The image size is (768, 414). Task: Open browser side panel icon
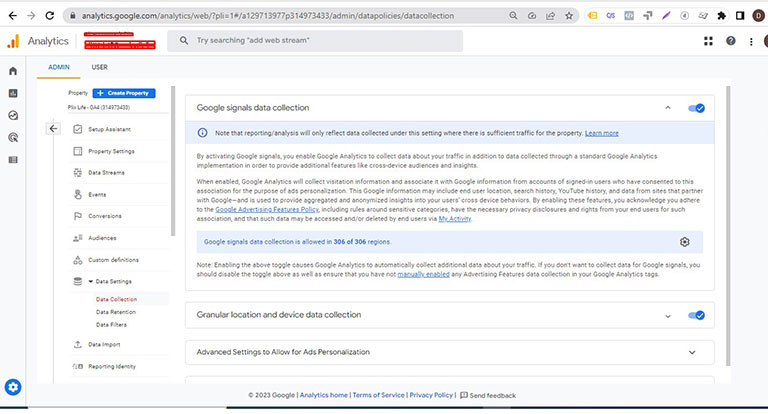pyautogui.click(x=740, y=16)
